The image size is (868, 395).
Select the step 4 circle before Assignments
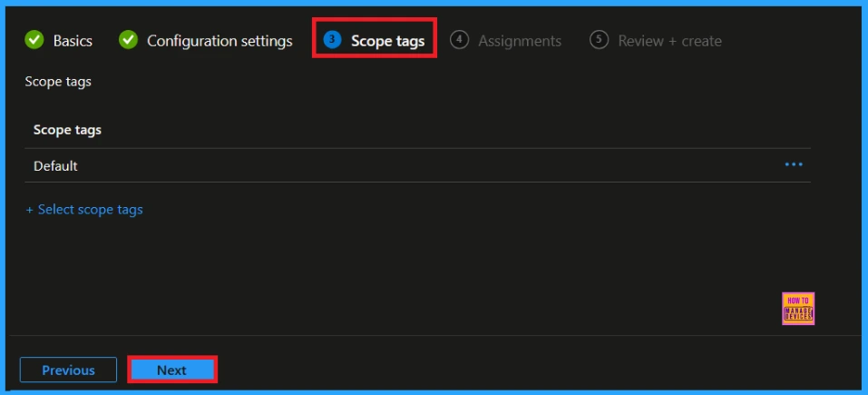click(x=460, y=41)
